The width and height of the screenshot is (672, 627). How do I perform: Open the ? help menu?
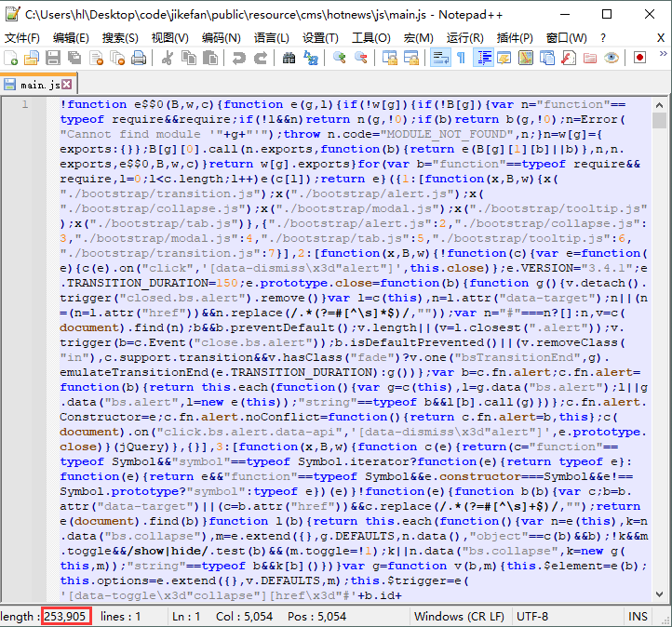pos(603,38)
